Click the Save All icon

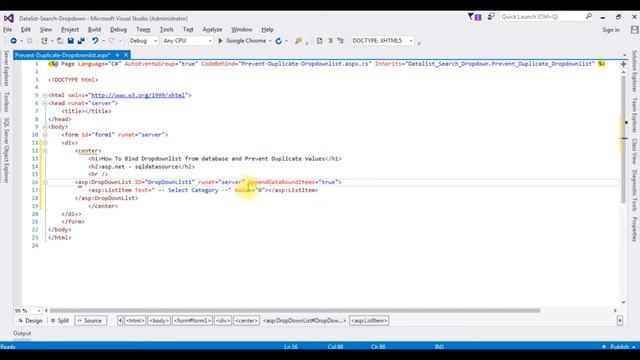tap(81, 41)
